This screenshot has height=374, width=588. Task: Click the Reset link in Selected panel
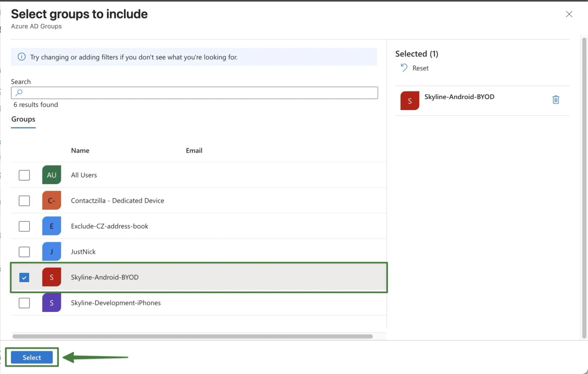pyautogui.click(x=420, y=68)
